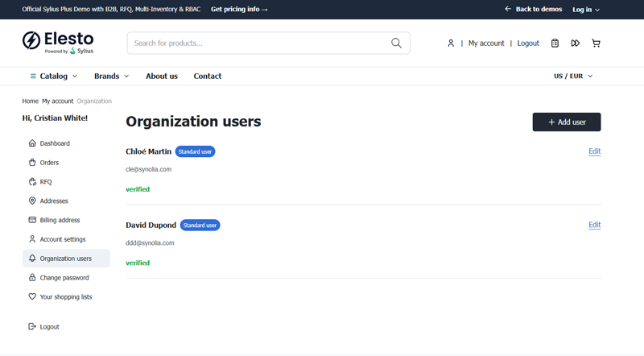
Task: Expand the Log in dropdown
Action: [x=586, y=10]
